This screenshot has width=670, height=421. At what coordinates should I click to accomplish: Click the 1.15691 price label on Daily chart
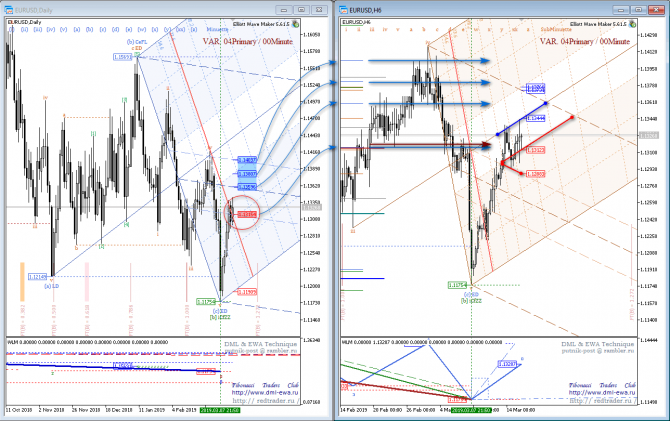123,57
